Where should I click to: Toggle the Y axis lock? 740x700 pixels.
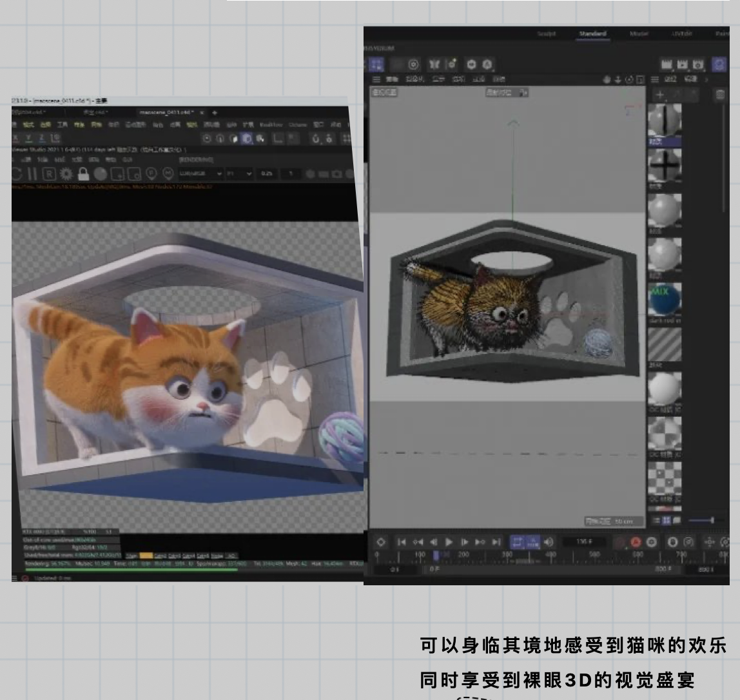pyautogui.click(x=28, y=138)
